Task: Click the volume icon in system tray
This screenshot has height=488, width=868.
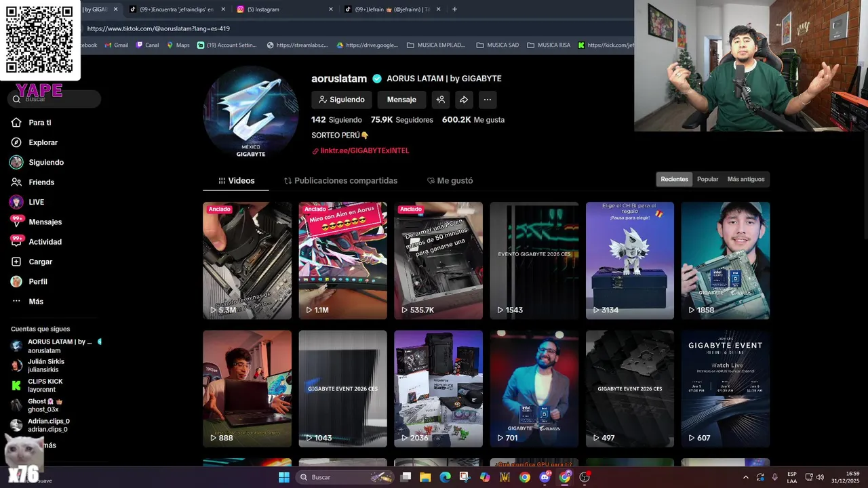Action: coord(820,477)
